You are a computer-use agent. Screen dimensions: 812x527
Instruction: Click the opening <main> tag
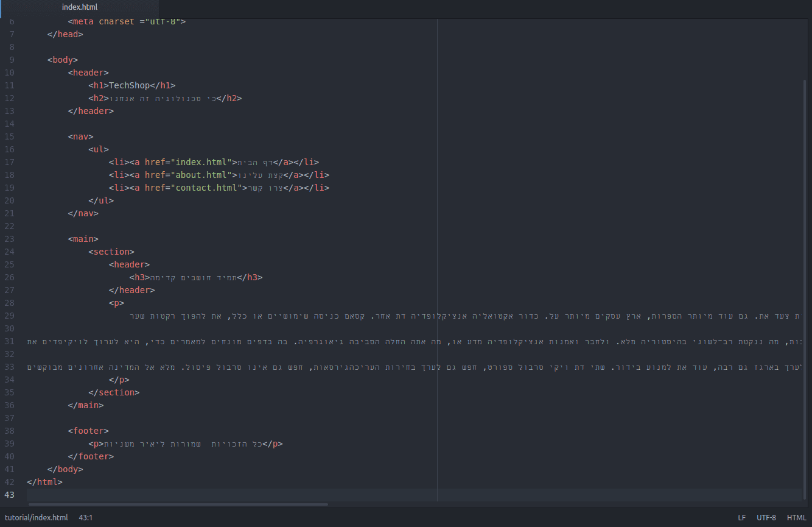83,239
